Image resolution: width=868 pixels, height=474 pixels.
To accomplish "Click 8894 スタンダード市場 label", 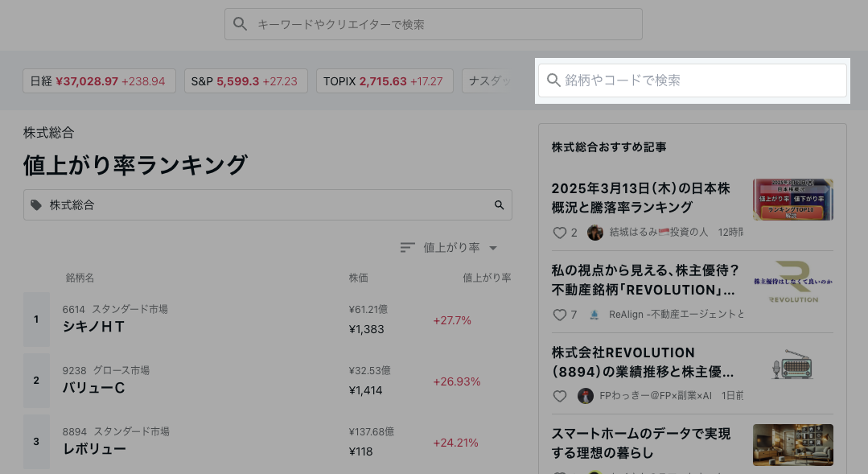I will 116,431.
